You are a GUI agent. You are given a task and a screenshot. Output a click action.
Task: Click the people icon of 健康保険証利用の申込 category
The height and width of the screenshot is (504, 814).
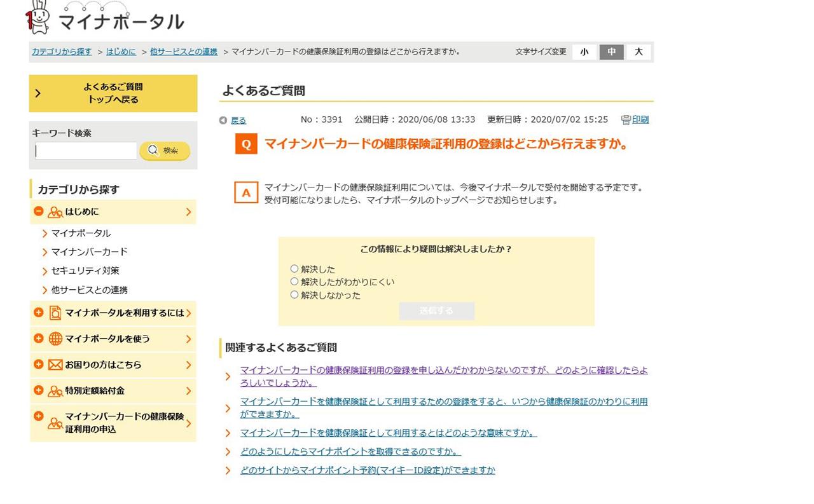click(55, 423)
